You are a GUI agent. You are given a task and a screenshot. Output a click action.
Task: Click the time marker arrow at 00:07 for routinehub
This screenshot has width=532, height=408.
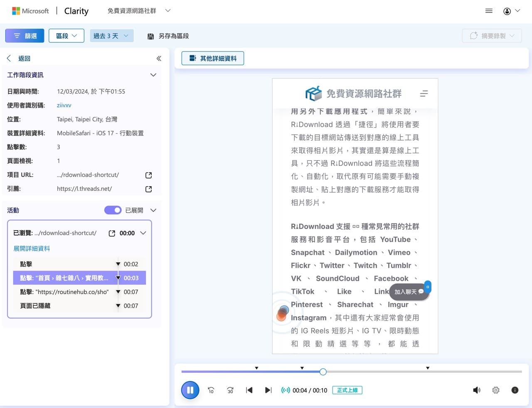click(x=118, y=292)
